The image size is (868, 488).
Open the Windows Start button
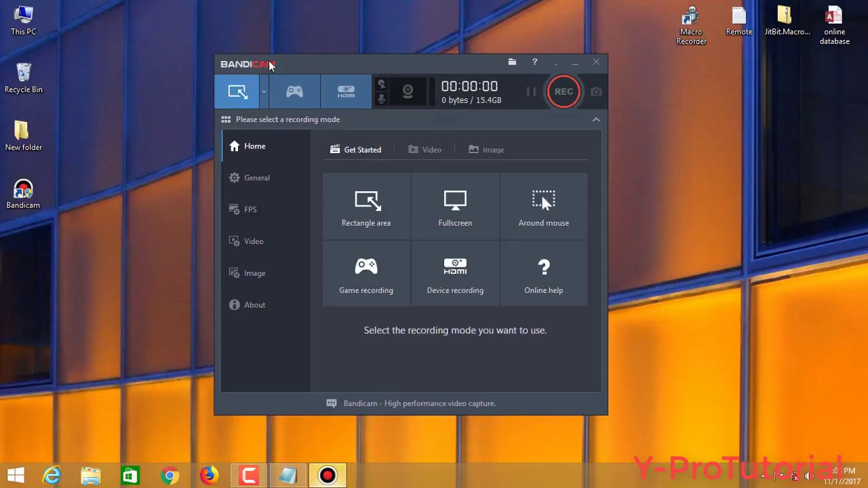(x=16, y=475)
